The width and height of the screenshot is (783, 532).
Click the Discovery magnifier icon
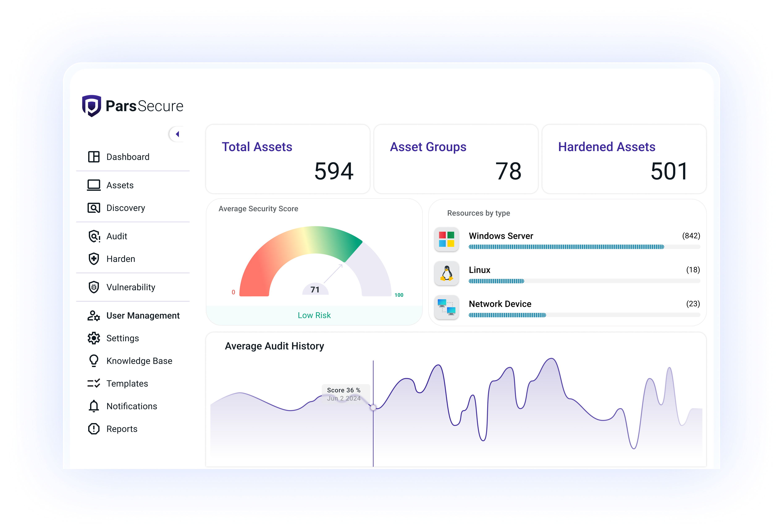coord(94,208)
